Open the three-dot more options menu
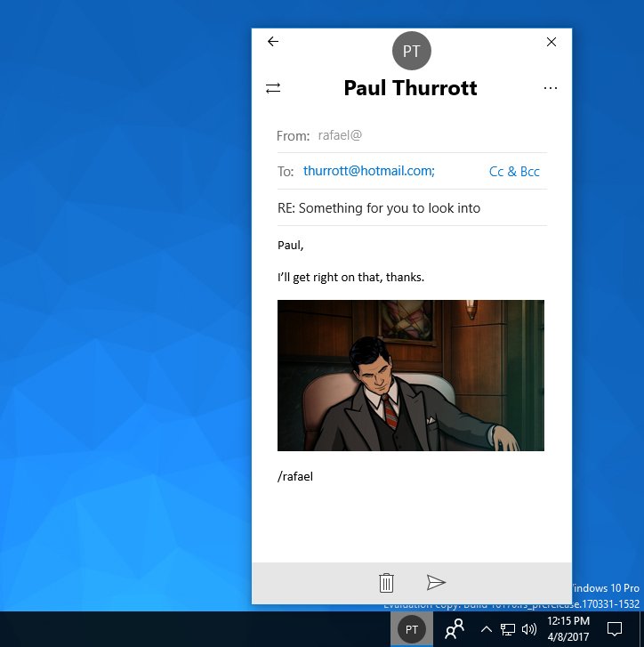This screenshot has height=647, width=644. [551, 88]
